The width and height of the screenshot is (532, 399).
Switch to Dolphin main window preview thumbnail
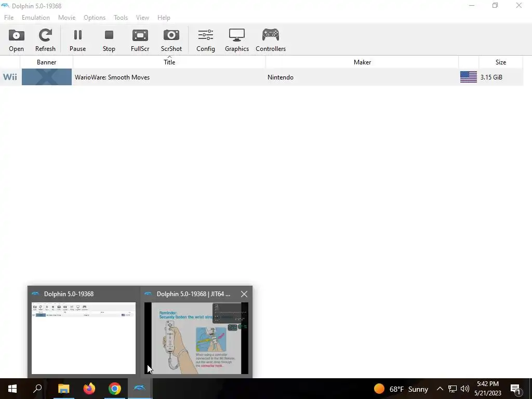click(84, 338)
